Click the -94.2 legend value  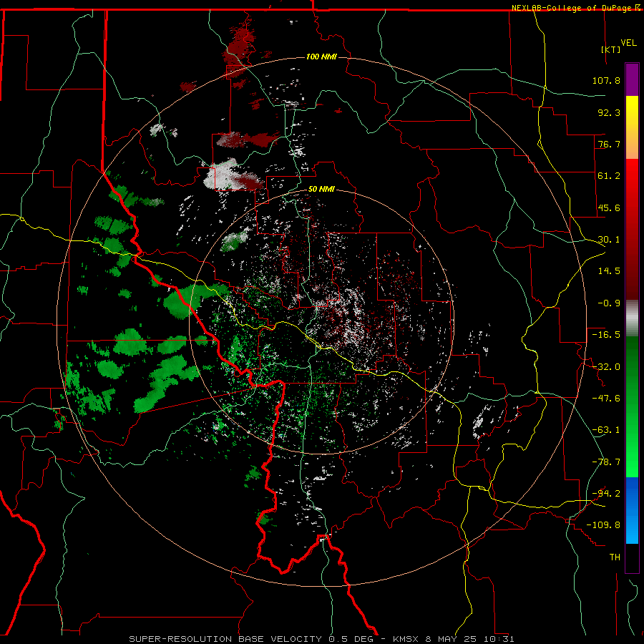[x=606, y=493]
